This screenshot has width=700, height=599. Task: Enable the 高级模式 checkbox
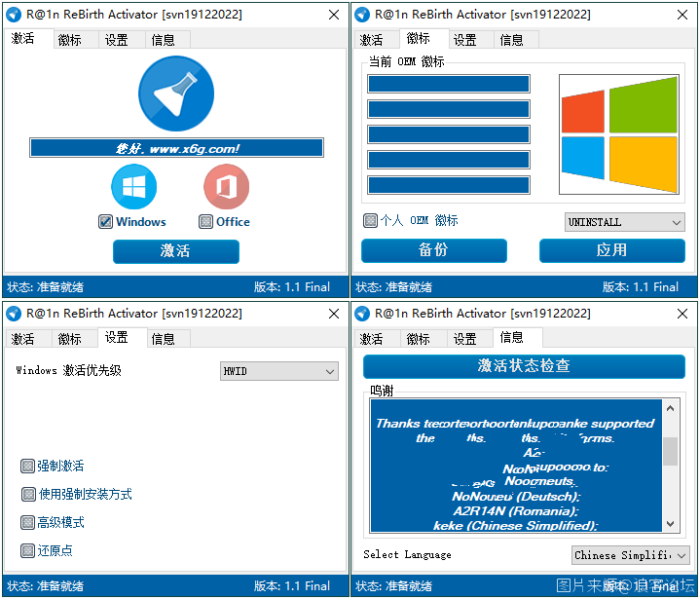pos(27,522)
